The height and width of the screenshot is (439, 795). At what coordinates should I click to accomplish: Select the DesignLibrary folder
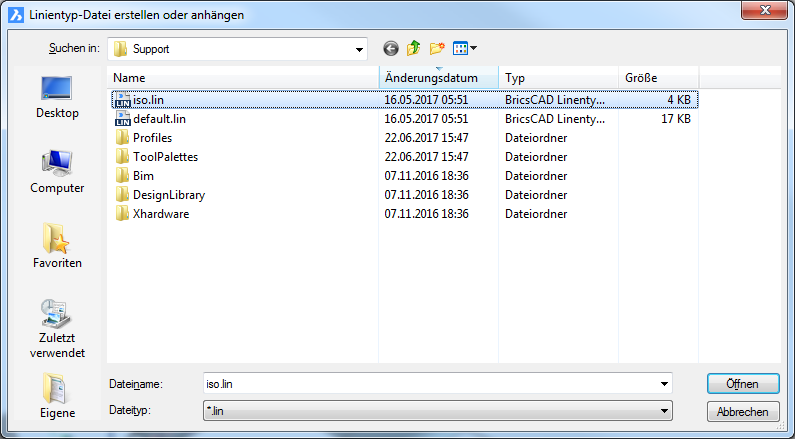[x=168, y=195]
